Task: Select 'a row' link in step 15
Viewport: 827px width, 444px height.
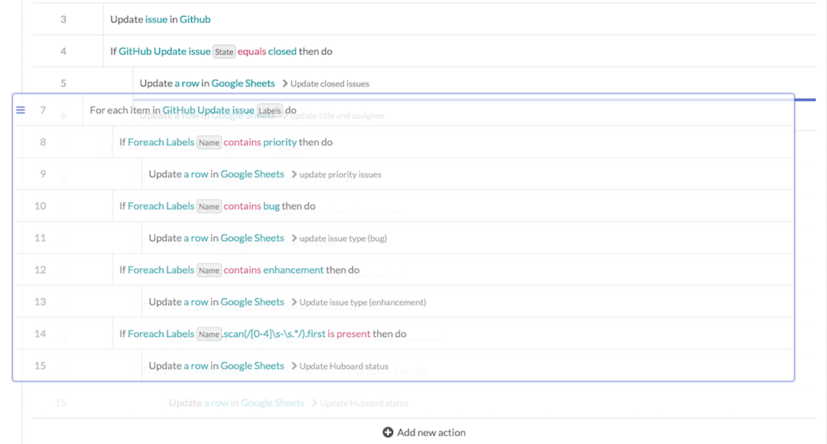Action: [x=196, y=365]
